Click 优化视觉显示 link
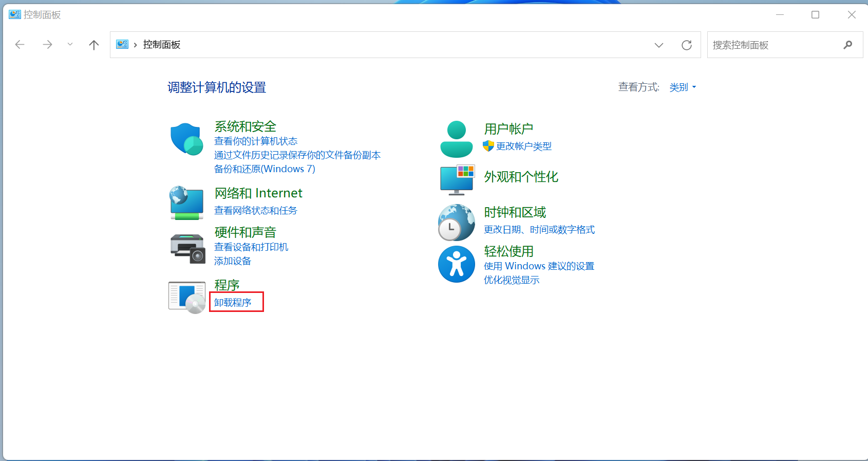868x461 pixels. point(512,280)
